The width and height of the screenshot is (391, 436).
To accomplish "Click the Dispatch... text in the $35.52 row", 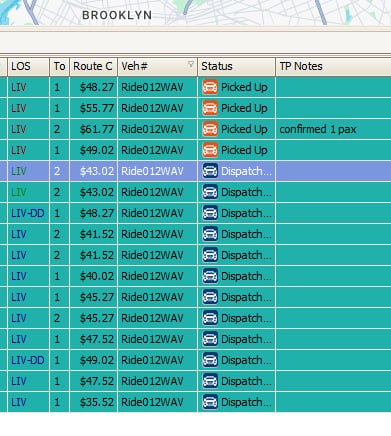I will coord(246,402).
